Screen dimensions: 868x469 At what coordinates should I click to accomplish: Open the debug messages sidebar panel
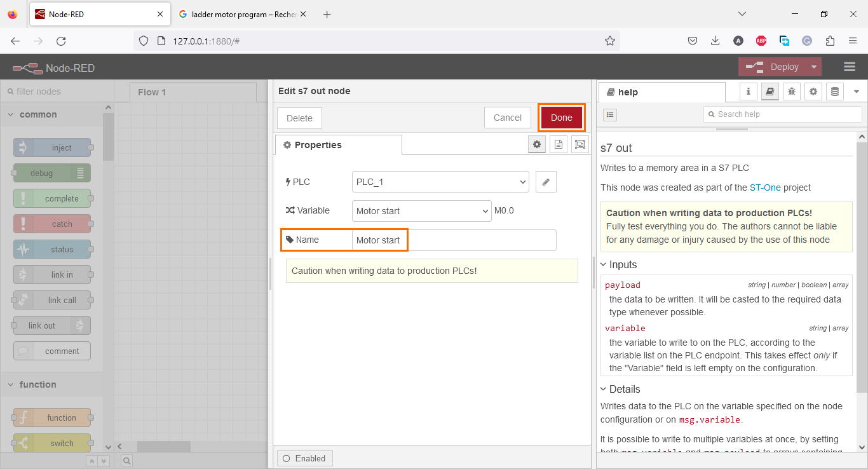[791, 92]
